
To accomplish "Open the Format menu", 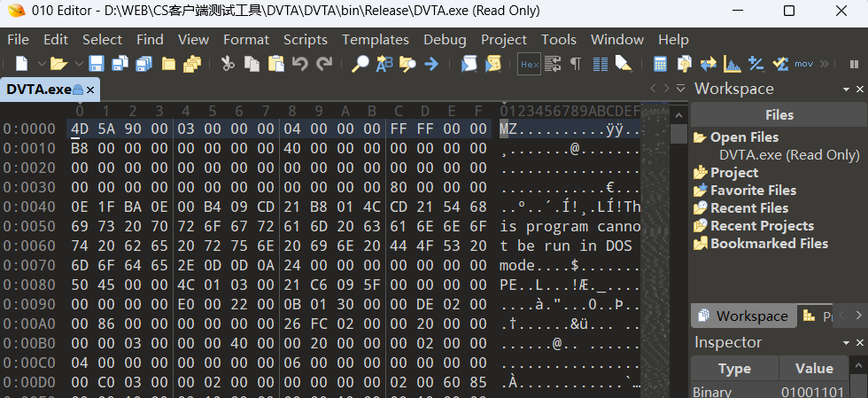I will [x=246, y=39].
